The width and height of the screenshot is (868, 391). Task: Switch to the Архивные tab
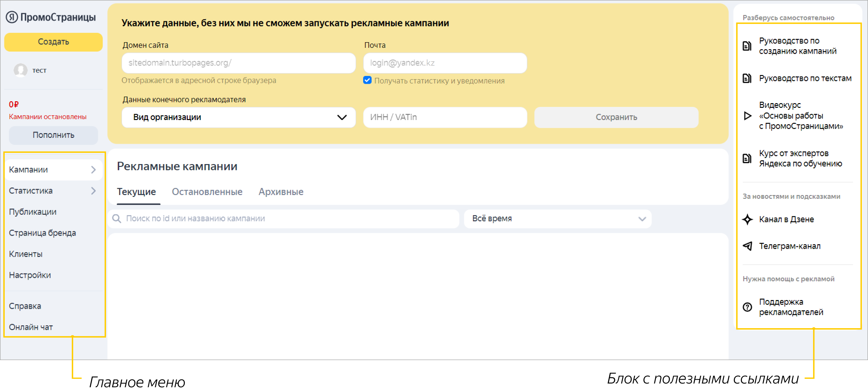(x=281, y=192)
